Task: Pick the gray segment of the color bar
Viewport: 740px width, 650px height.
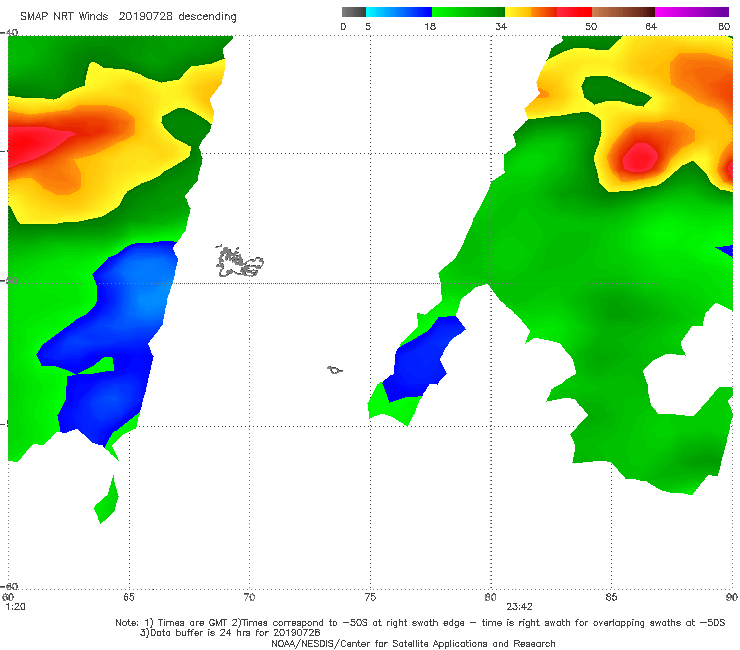Action: (x=353, y=12)
